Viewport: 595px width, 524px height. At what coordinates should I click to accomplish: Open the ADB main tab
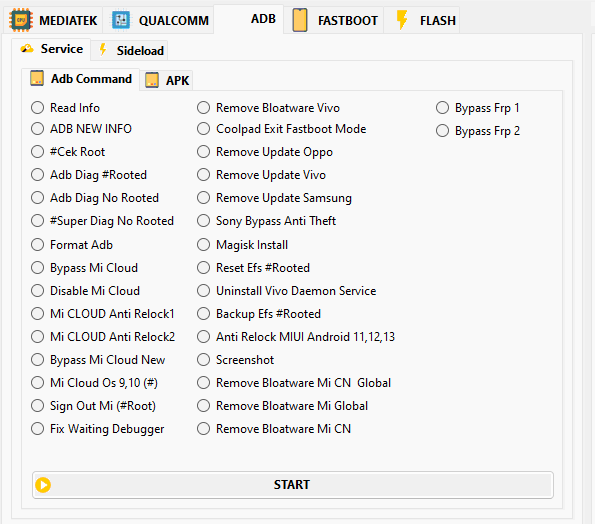[249, 19]
